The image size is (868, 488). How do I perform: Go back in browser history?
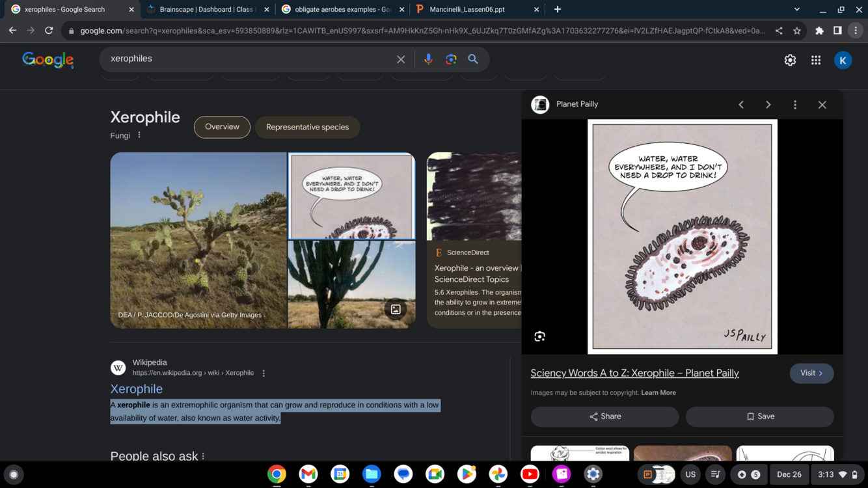click(x=12, y=30)
